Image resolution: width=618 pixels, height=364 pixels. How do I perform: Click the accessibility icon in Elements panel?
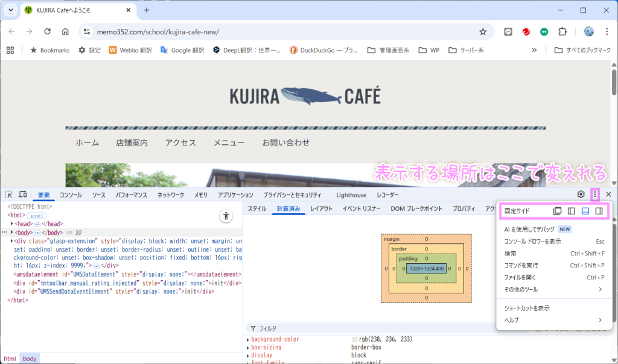(x=226, y=216)
